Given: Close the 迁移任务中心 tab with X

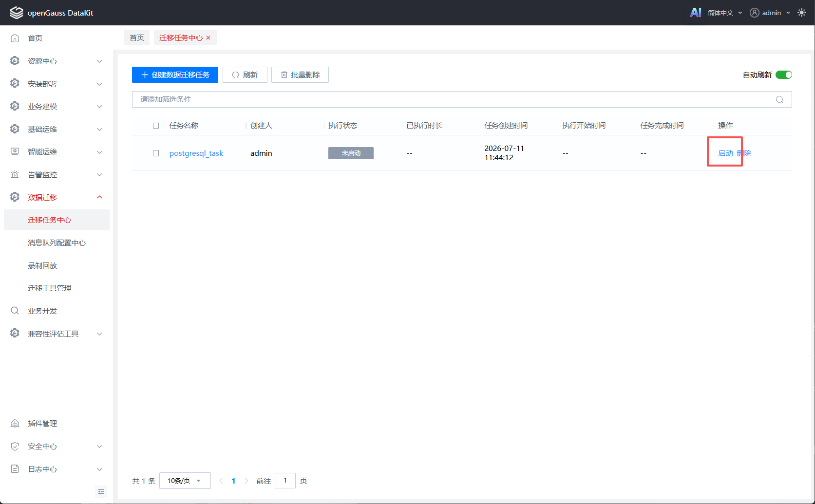Looking at the screenshot, I should click(208, 37).
